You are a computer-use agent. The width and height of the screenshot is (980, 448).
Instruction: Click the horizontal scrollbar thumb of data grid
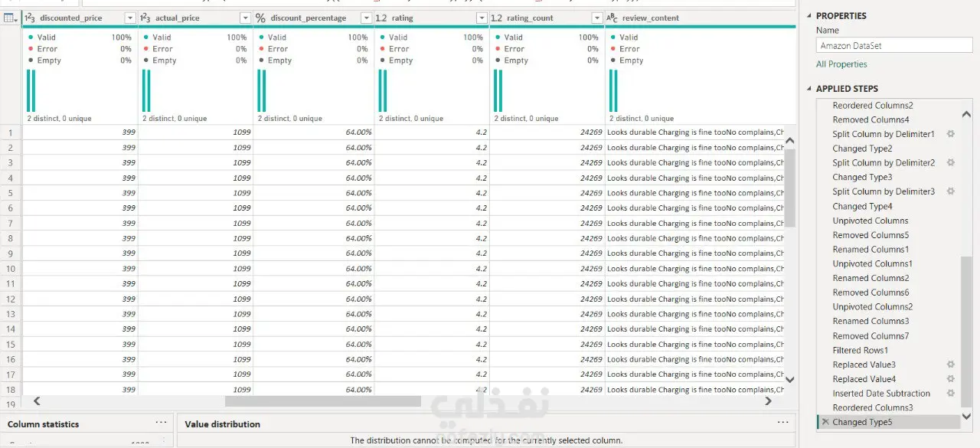pyautogui.click(x=322, y=401)
